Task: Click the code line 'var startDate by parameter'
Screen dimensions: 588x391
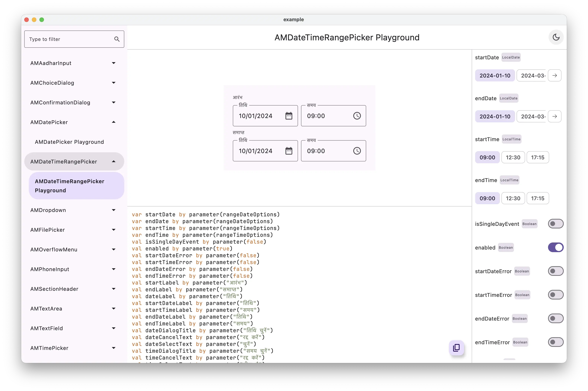Action: pos(206,214)
